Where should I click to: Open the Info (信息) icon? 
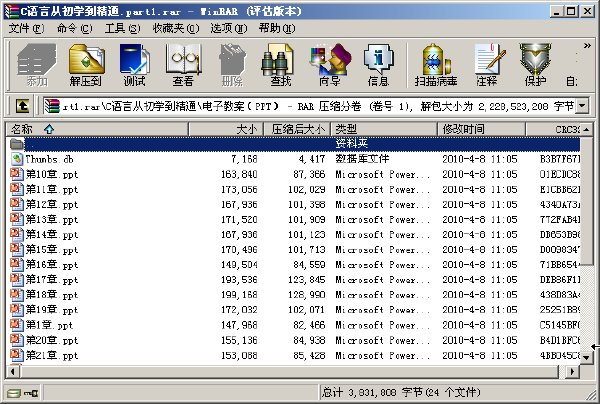(x=378, y=64)
